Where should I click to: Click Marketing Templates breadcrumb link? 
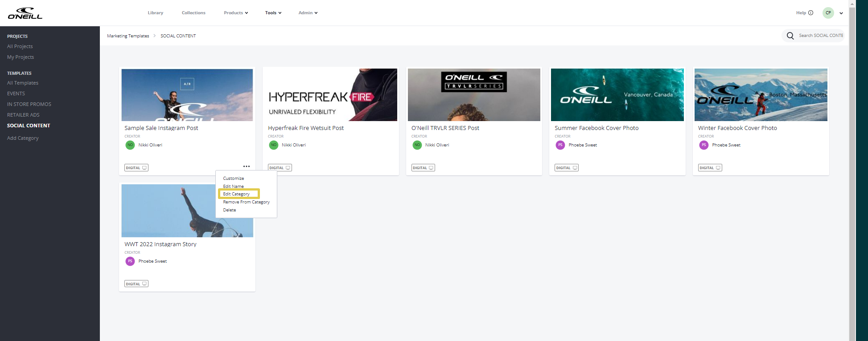tap(128, 36)
